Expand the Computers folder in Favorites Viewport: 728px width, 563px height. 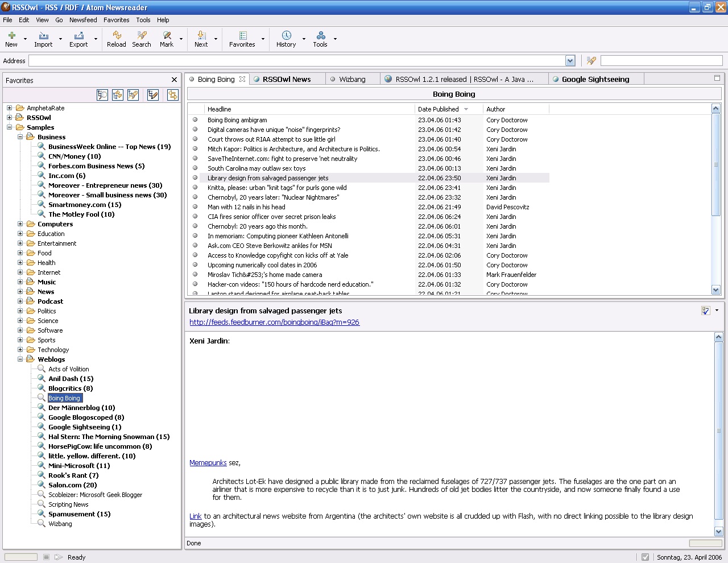coord(20,224)
